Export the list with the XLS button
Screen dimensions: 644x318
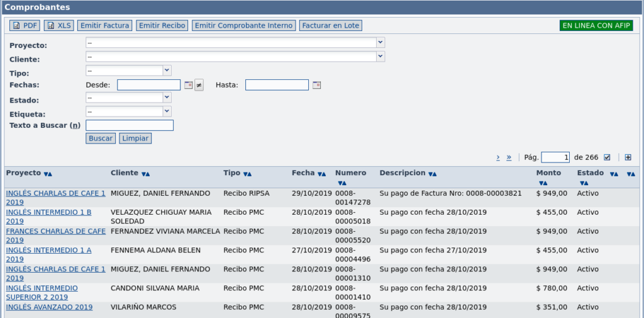(58, 26)
